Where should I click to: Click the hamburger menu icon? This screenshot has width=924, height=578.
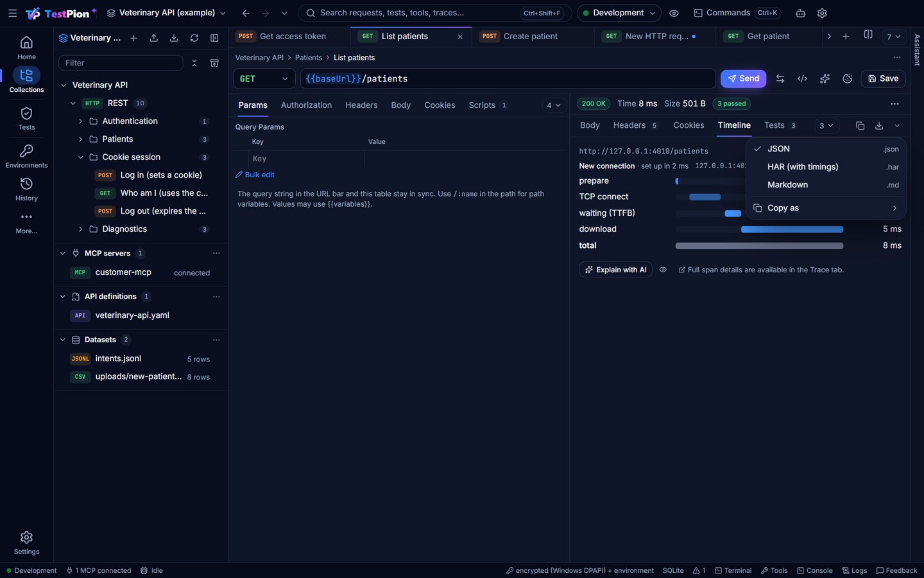coord(12,13)
